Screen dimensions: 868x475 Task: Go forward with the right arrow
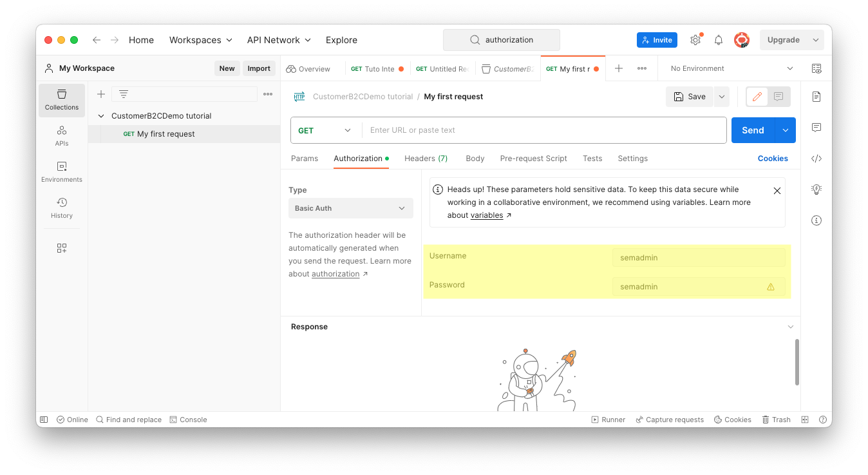pyautogui.click(x=115, y=40)
